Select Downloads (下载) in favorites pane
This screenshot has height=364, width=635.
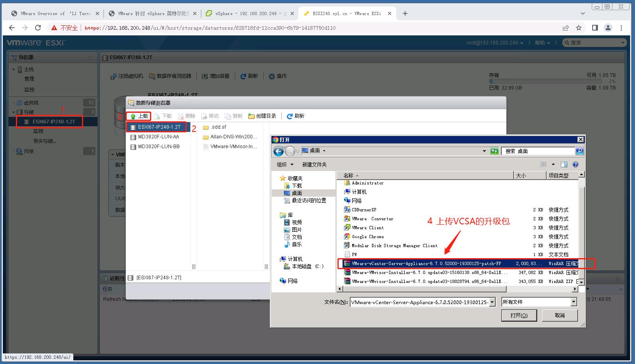coord(293,186)
